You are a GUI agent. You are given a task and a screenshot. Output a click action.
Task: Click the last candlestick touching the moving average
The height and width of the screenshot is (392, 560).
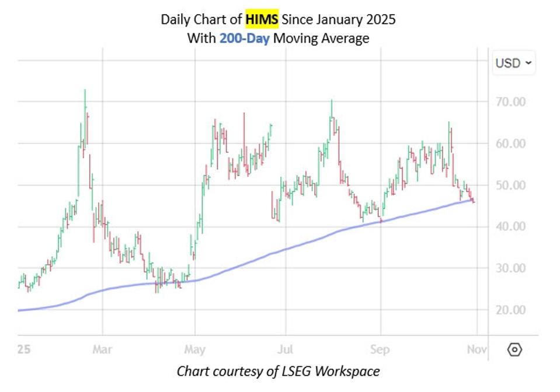click(472, 200)
